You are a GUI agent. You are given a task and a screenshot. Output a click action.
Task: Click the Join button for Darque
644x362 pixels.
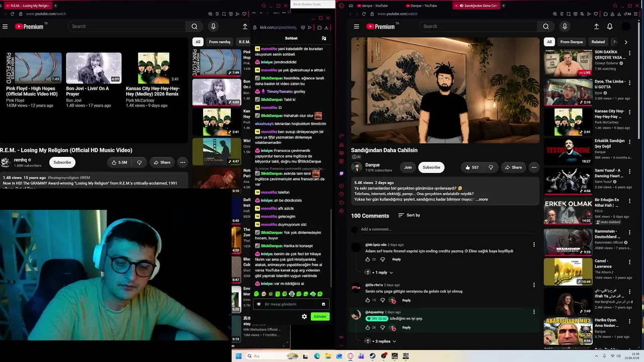[408, 167]
